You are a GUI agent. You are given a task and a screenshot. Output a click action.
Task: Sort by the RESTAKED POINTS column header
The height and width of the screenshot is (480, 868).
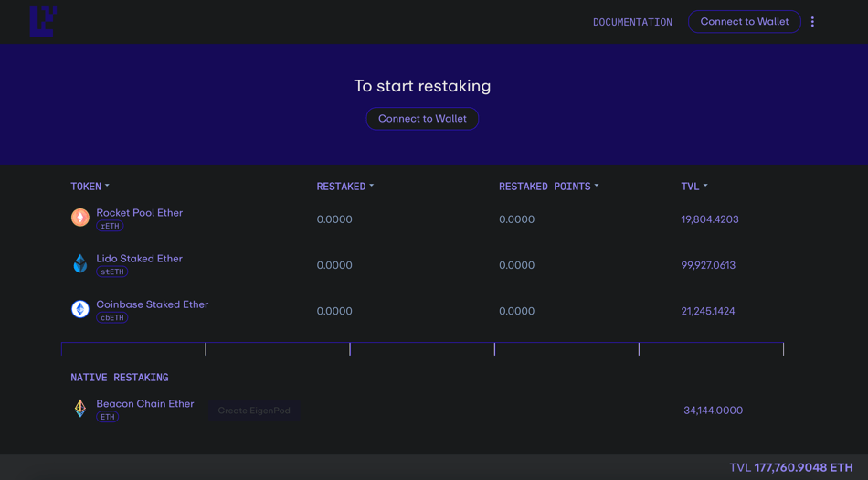548,187
